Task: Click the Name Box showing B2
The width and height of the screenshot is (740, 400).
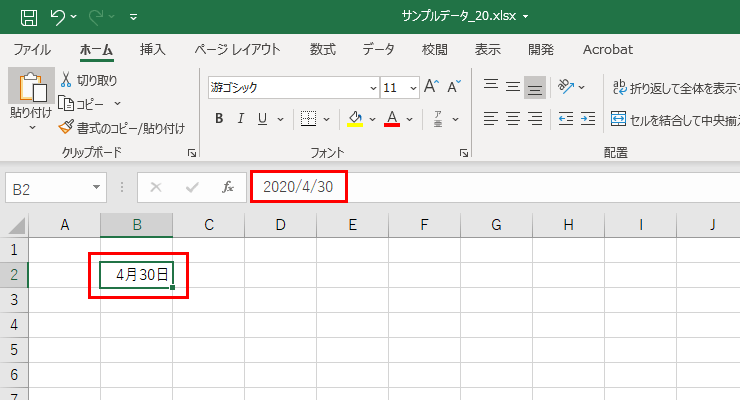Action: pos(47,189)
